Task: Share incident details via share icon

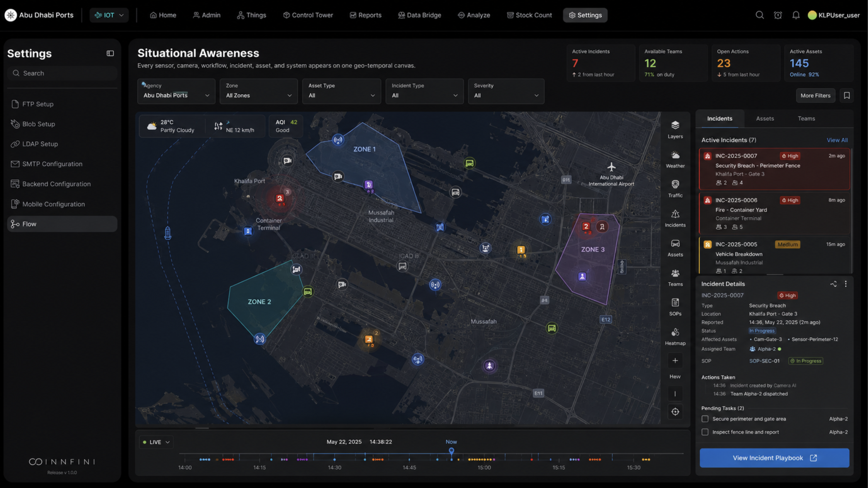Action: click(x=833, y=284)
